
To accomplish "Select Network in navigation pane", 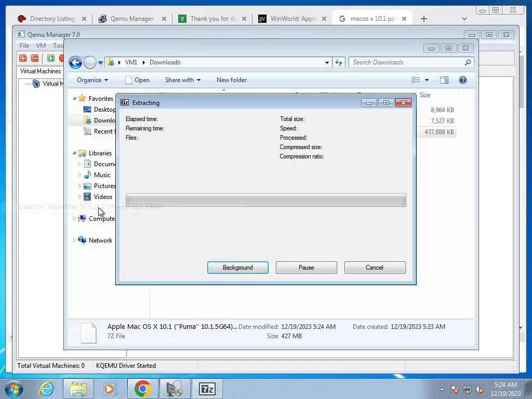I will click(100, 240).
